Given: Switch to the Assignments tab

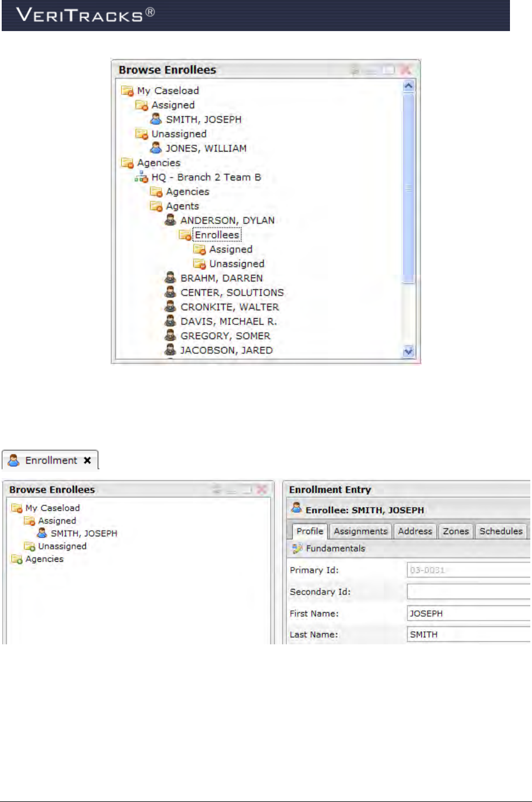Looking at the screenshot, I should 360,531.
